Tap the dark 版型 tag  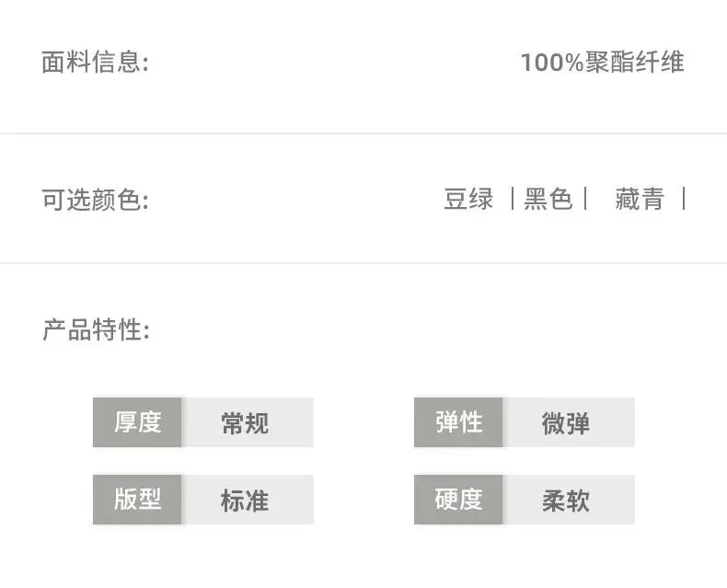[x=137, y=500]
